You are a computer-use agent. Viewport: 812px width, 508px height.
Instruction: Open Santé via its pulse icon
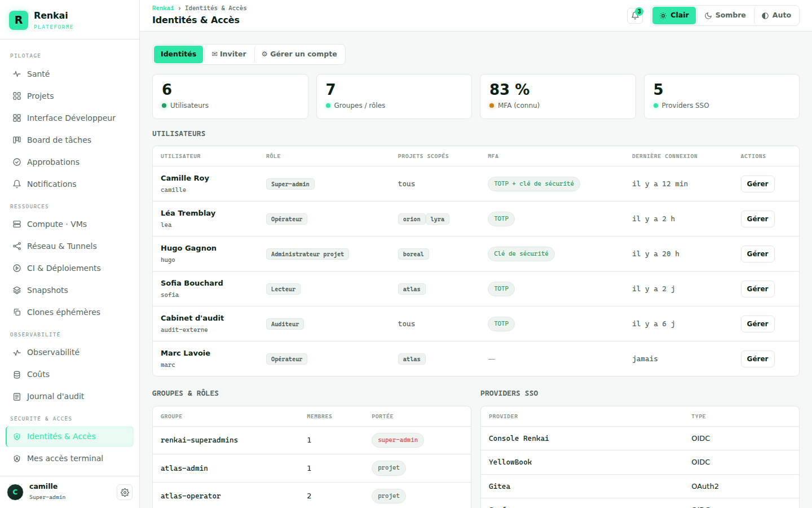tap(17, 74)
